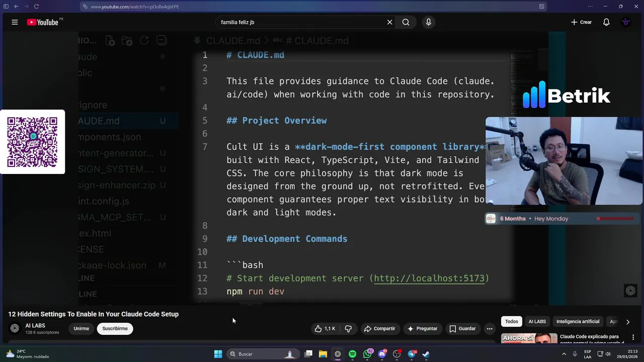Open the weather widget showing 24°C

(x=28, y=354)
